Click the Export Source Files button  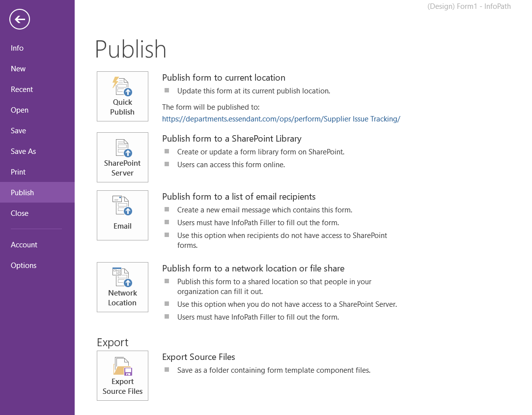coord(122,376)
